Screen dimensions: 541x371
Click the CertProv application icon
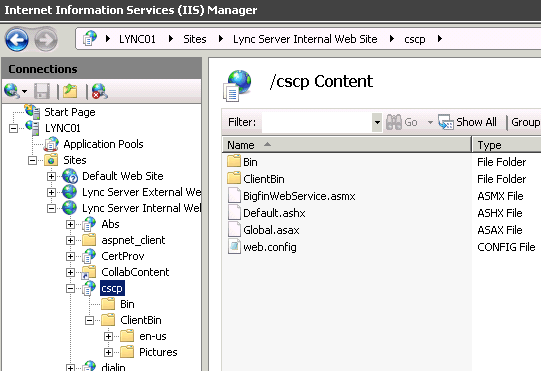coord(89,256)
